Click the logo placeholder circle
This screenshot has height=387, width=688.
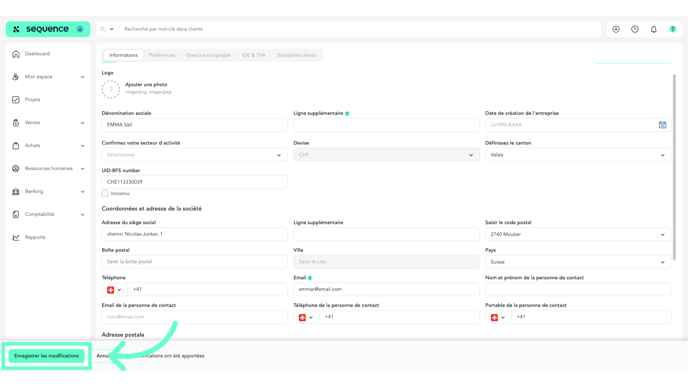coord(111,89)
